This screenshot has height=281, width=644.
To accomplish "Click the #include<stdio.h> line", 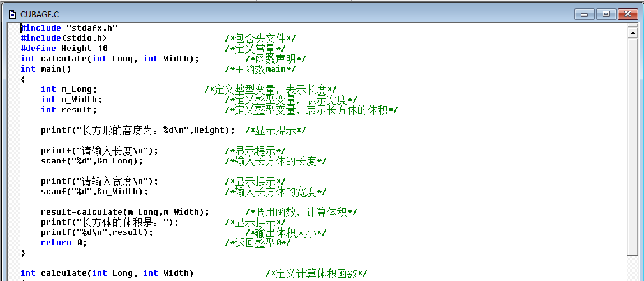I will point(64,38).
